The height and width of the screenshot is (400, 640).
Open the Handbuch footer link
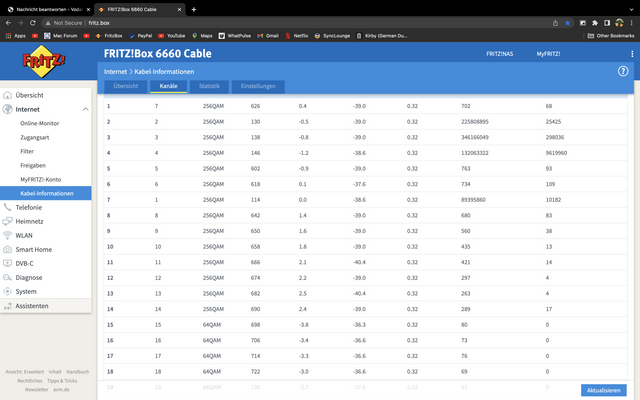tap(78, 372)
